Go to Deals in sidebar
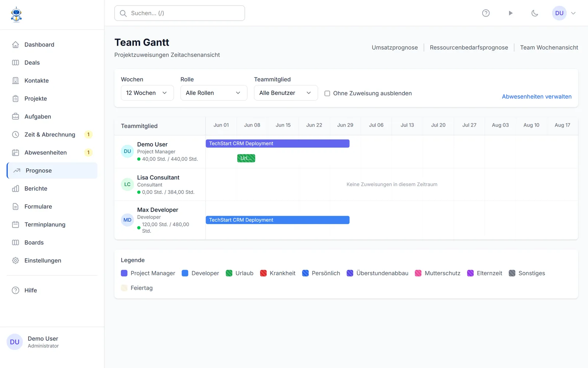The height and width of the screenshot is (368, 588). (x=52, y=63)
